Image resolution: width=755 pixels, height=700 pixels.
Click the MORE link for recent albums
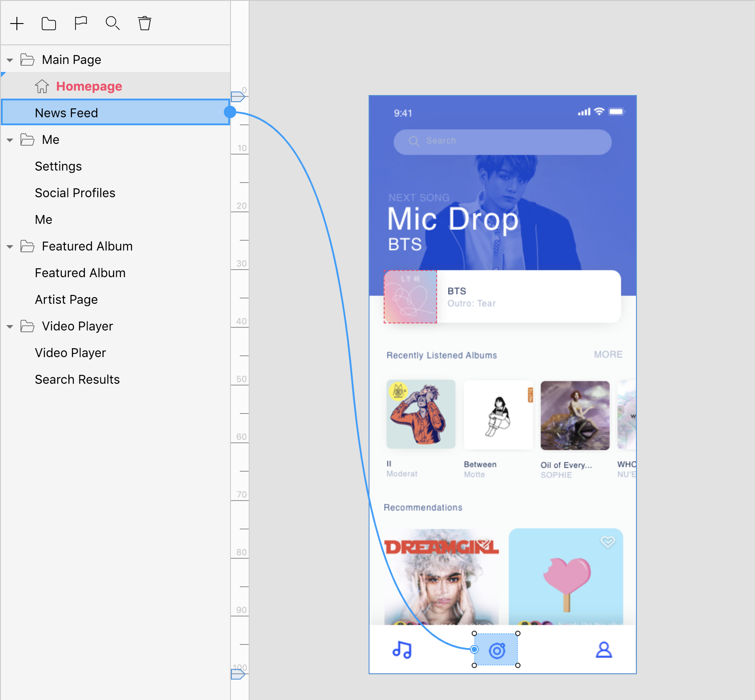click(608, 354)
